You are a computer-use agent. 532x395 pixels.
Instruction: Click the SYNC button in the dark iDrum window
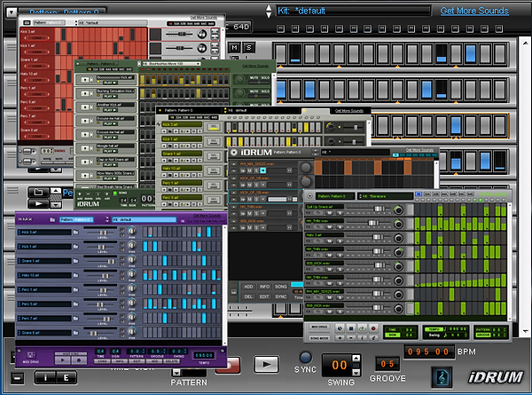coord(280,296)
